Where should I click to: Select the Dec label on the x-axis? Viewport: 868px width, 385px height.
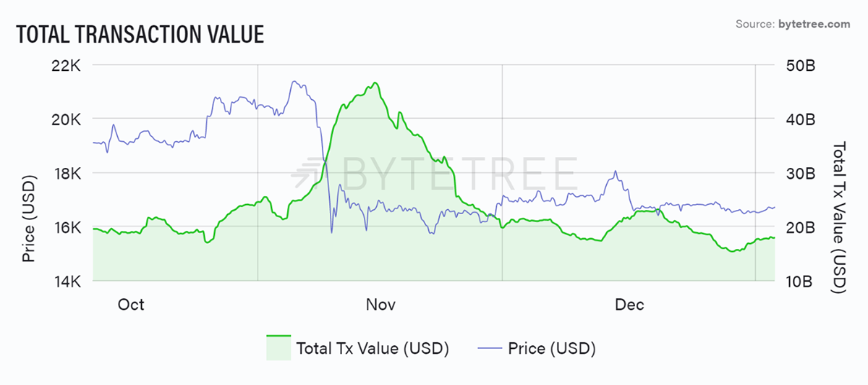pyautogui.click(x=629, y=305)
